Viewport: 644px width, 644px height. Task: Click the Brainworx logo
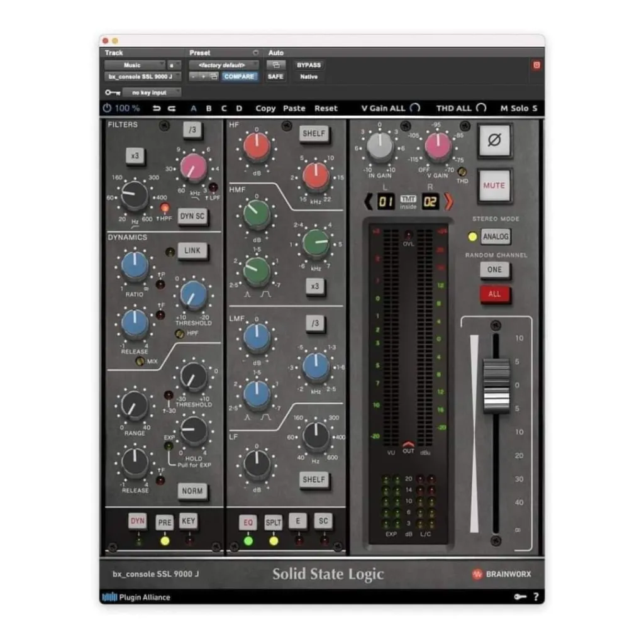(502, 574)
